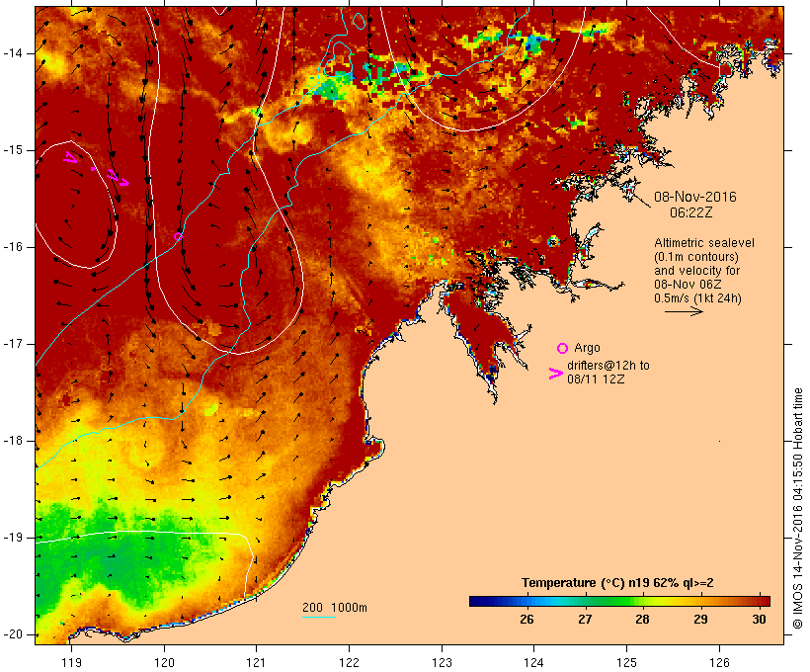Click the colorbar green region near 27

[x=586, y=601]
